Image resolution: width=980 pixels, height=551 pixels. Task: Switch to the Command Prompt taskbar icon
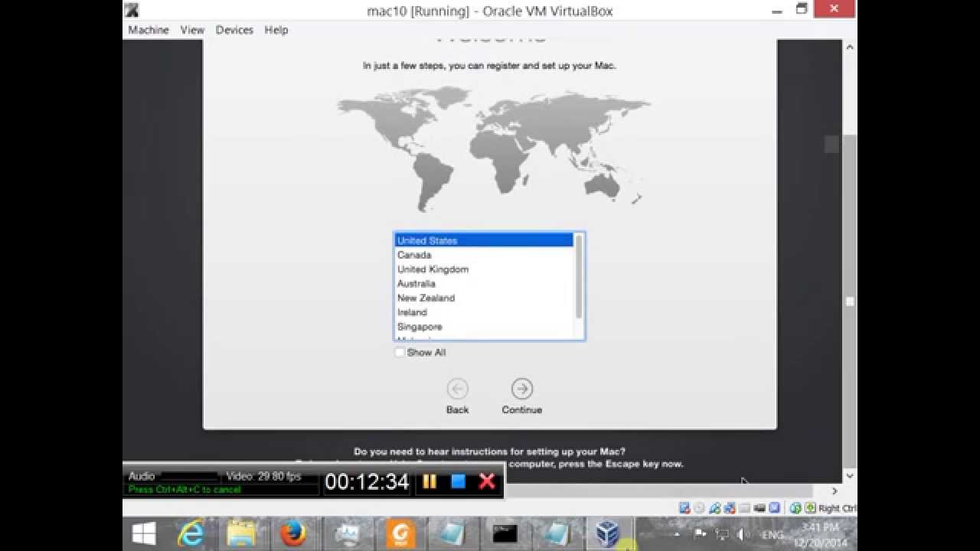point(505,533)
